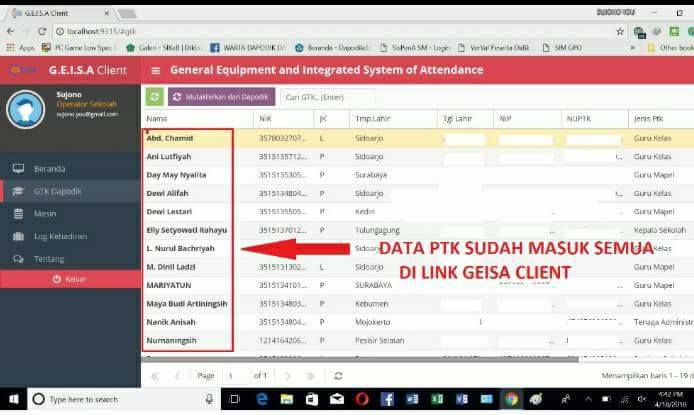694x415 pixels.
Task: Go to first page of grid
Action: [x=154, y=376]
